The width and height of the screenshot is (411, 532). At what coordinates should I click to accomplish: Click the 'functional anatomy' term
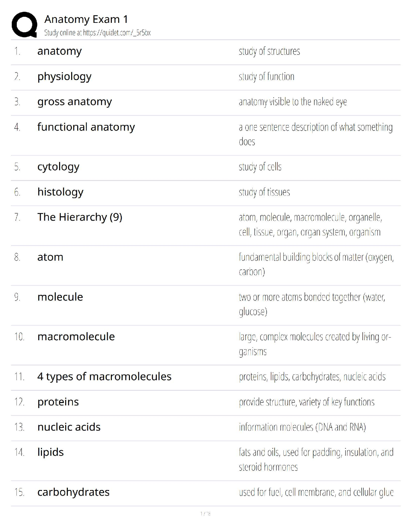(86, 127)
